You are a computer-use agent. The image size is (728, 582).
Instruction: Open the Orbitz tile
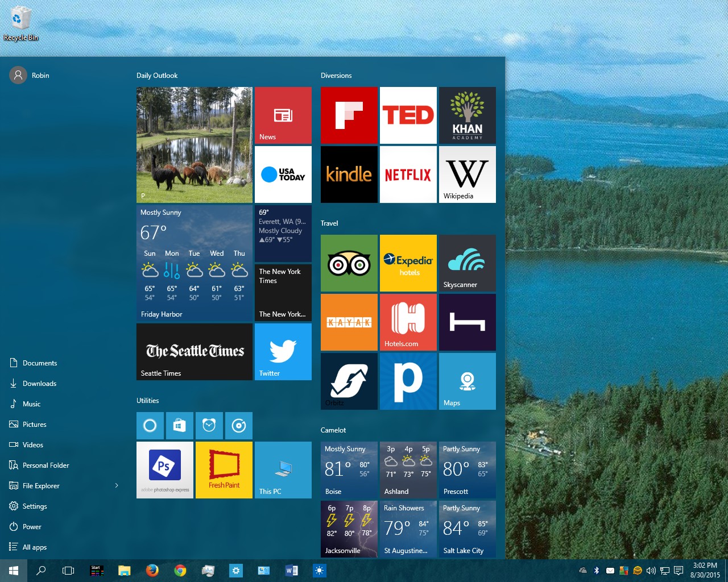349,381
